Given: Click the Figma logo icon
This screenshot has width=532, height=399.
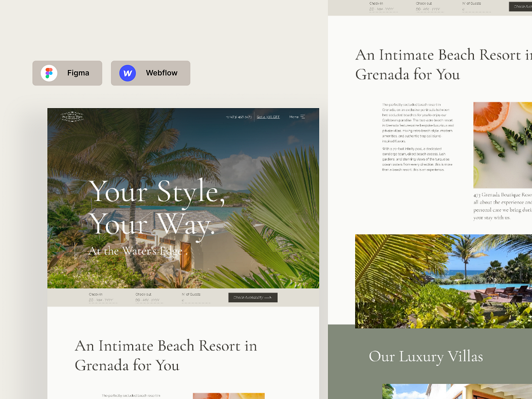Looking at the screenshot, I should click(49, 73).
